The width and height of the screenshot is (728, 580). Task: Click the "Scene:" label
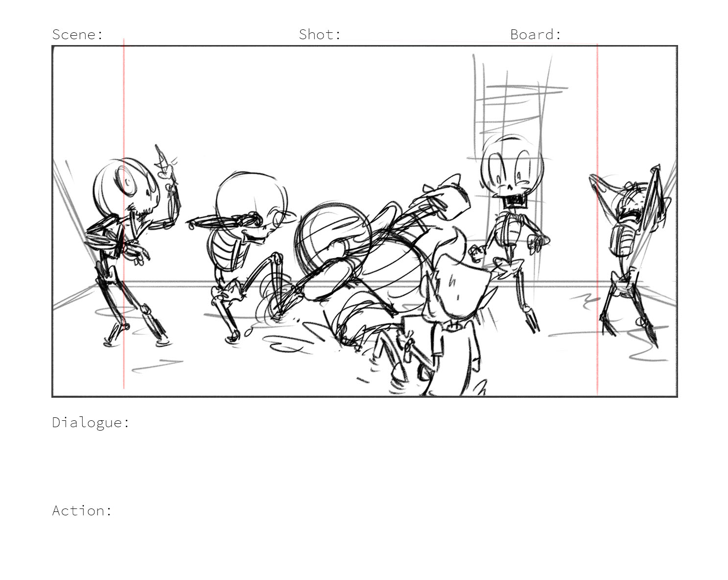coord(78,34)
